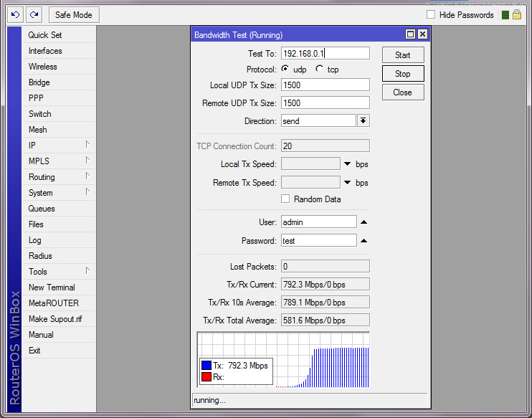
Task: Collapse the Password field arrow
Action: point(364,241)
